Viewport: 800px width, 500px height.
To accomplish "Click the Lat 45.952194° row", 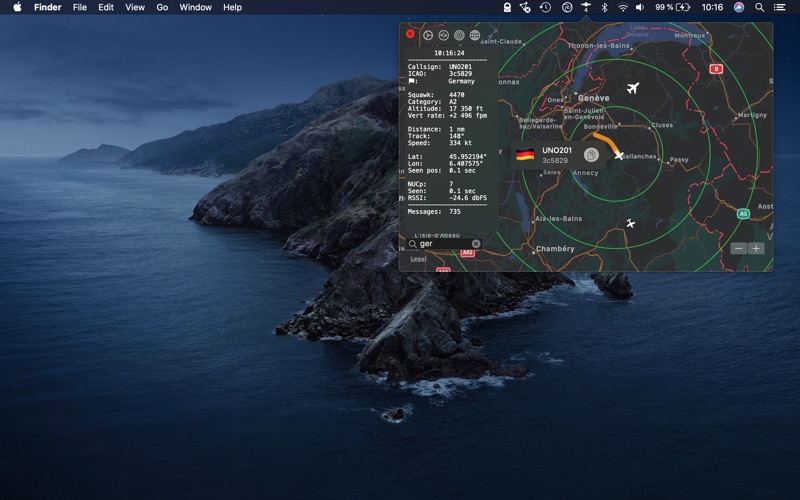I will click(447, 157).
